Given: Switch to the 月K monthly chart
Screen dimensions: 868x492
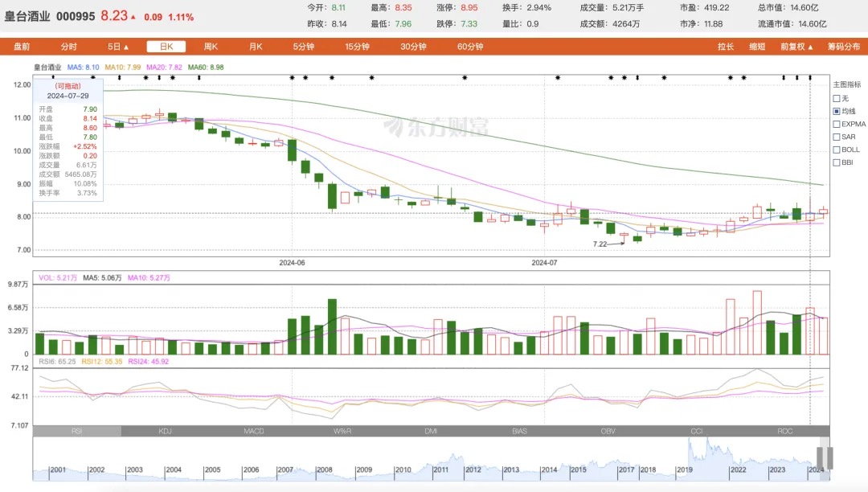Looking at the screenshot, I should [x=256, y=47].
